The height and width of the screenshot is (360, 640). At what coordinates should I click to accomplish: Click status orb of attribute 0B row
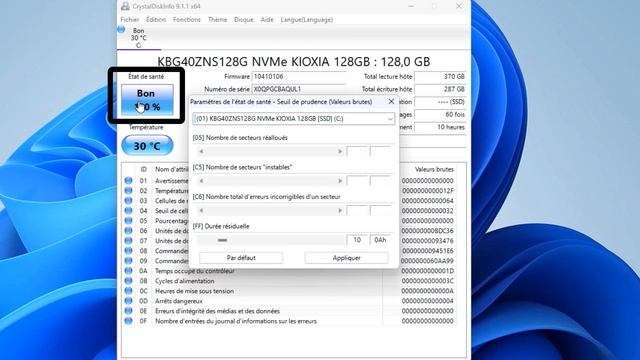click(129, 281)
